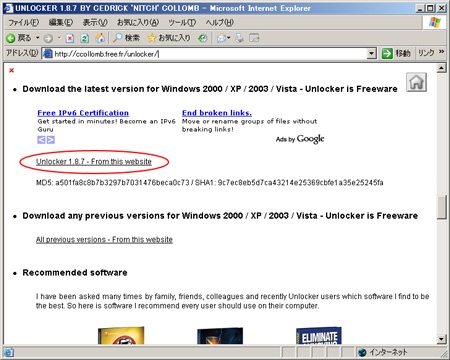Click the History toolbar icon
The width and height of the screenshot is (450, 360).
pyautogui.click(x=202, y=38)
